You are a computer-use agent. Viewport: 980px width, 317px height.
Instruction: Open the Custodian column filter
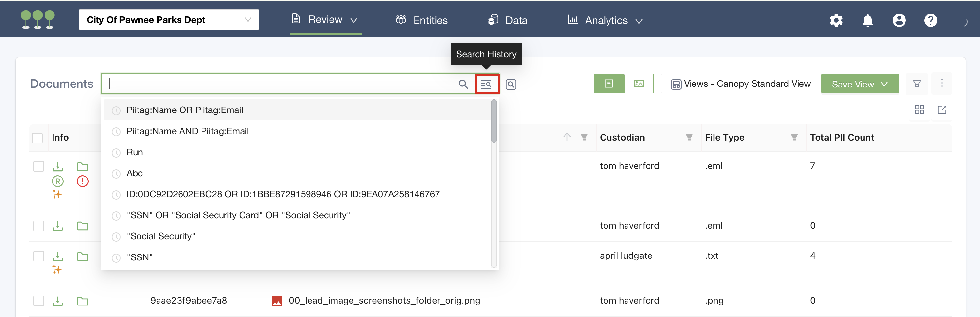pyautogui.click(x=689, y=137)
